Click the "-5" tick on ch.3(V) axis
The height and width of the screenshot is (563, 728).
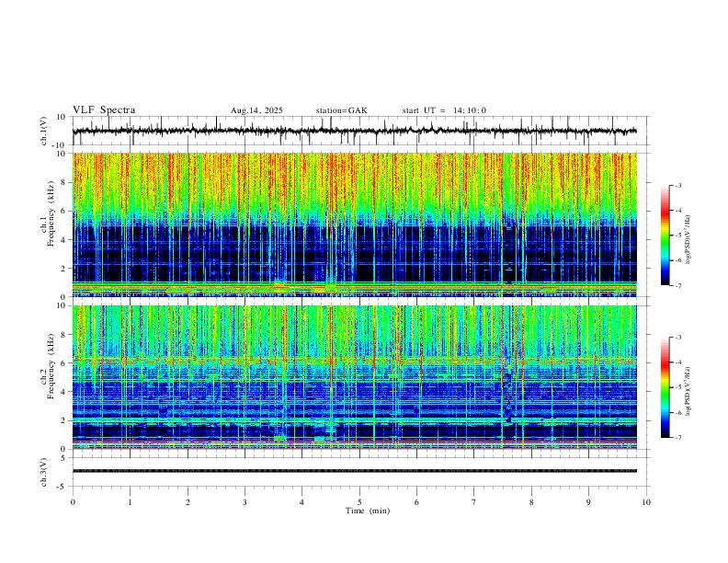pos(62,487)
